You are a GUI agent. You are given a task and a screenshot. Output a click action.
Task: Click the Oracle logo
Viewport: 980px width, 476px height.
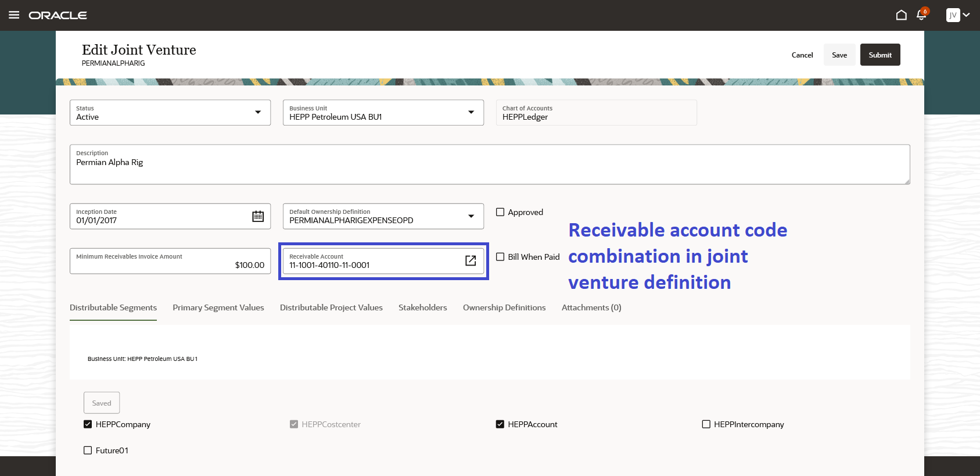(x=58, y=15)
